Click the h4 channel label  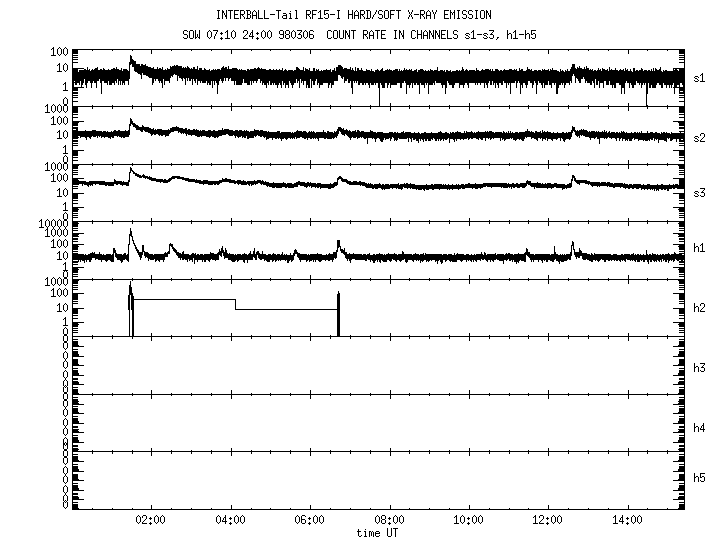[699, 428]
